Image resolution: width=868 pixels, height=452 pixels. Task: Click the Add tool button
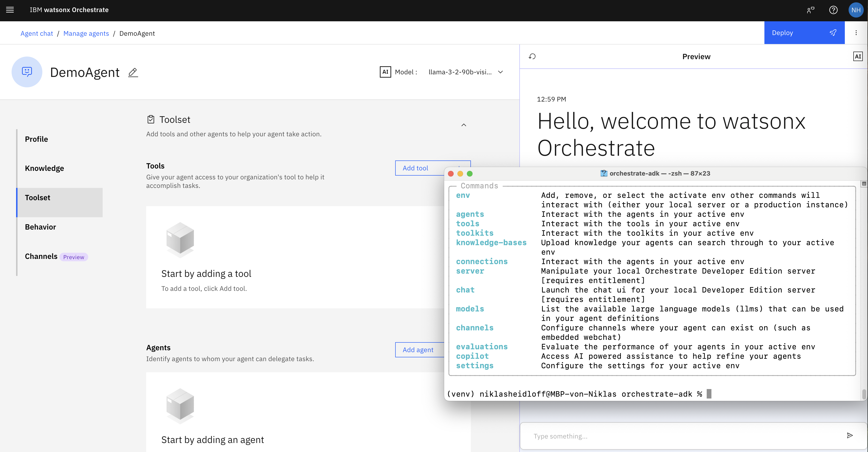[x=420, y=168]
